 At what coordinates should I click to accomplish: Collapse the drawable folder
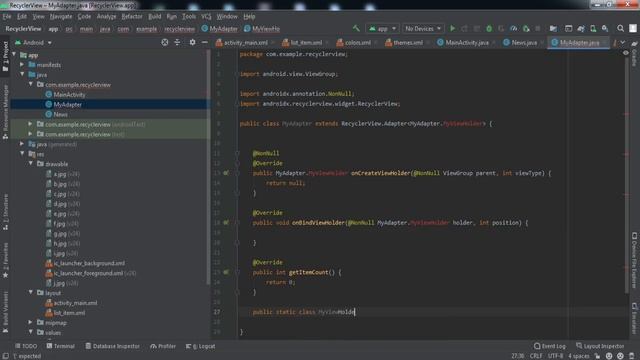(x=31, y=164)
